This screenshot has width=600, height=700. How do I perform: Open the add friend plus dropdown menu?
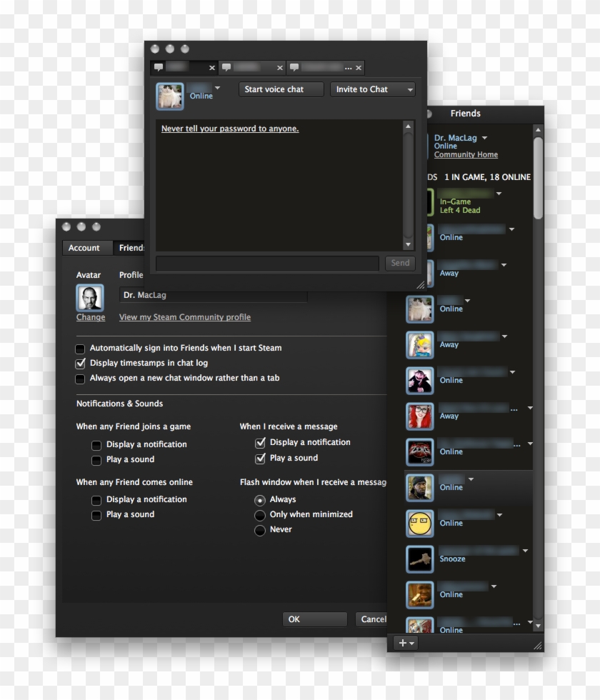[x=406, y=643]
